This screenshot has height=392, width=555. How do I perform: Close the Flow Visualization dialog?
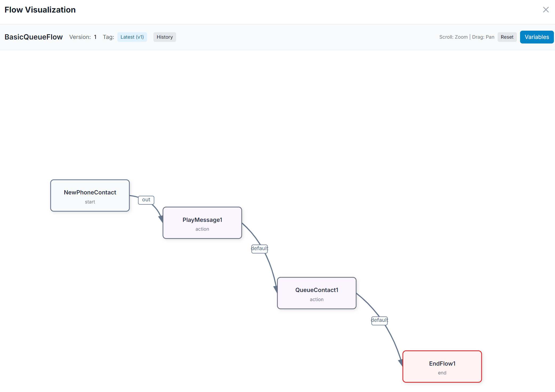click(x=546, y=10)
